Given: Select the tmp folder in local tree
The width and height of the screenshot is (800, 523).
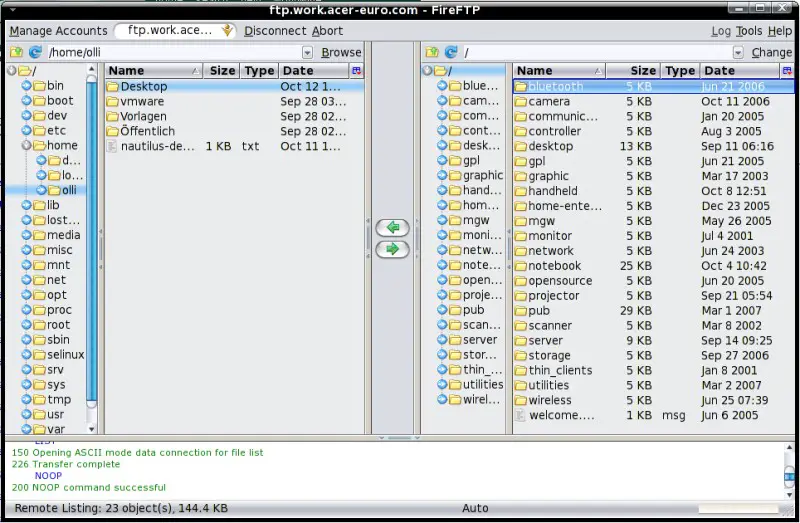Looking at the screenshot, I should 53,400.
